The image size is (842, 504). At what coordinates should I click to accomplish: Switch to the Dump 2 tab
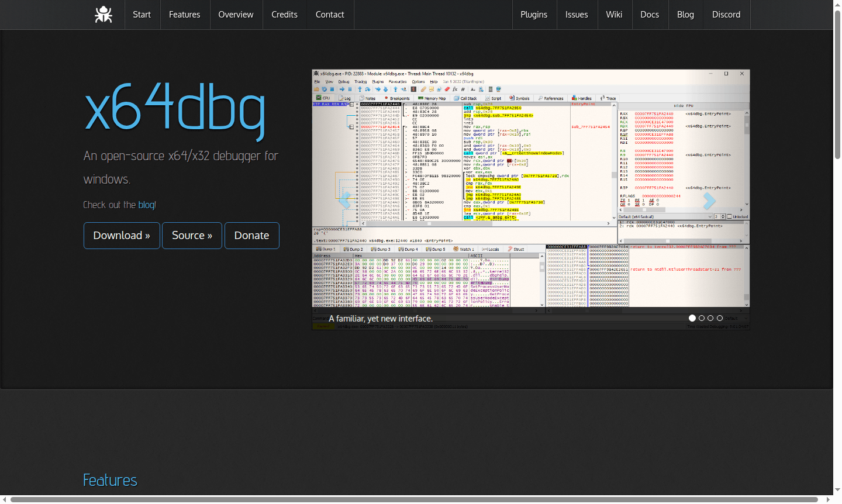(x=353, y=248)
